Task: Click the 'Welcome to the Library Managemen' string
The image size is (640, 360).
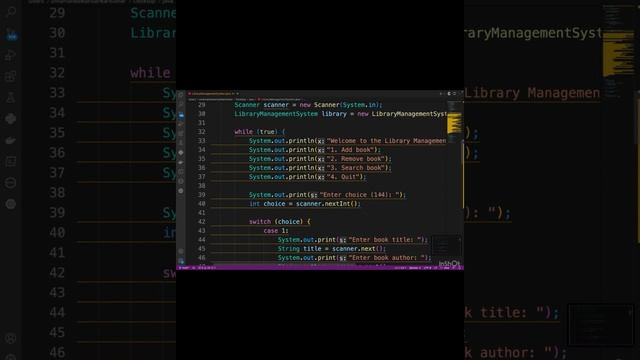Action: click(387, 141)
